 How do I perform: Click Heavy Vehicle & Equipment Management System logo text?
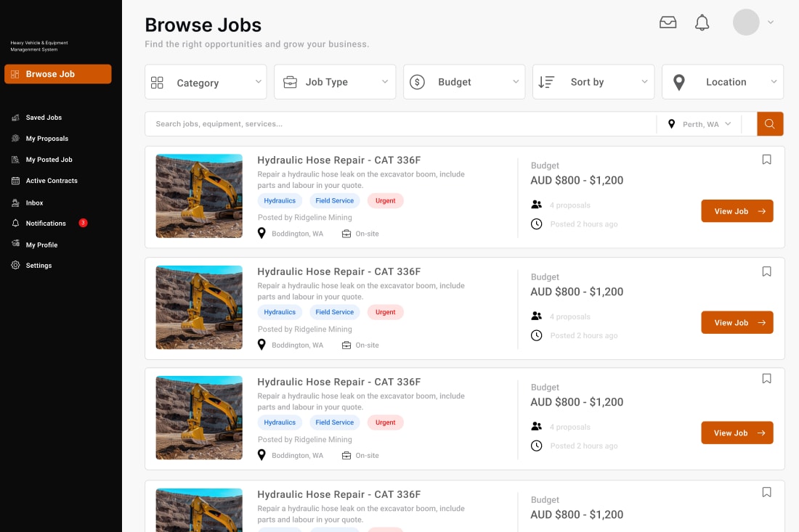click(39, 46)
